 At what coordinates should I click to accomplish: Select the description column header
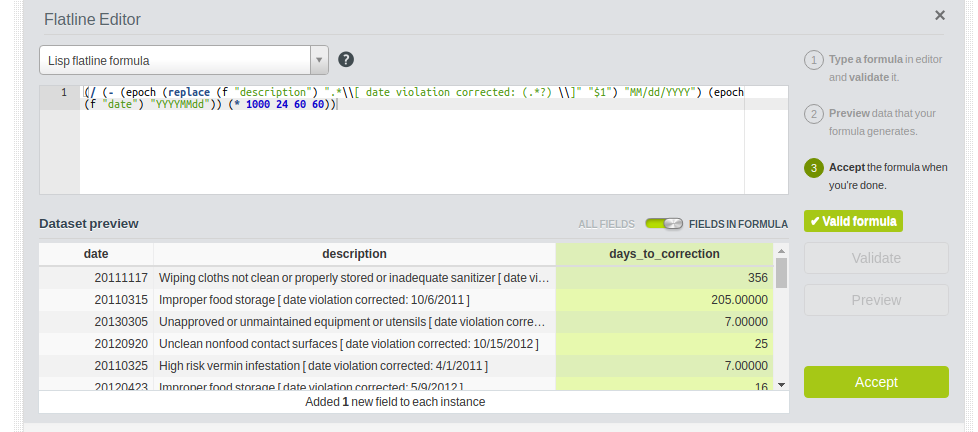354,254
